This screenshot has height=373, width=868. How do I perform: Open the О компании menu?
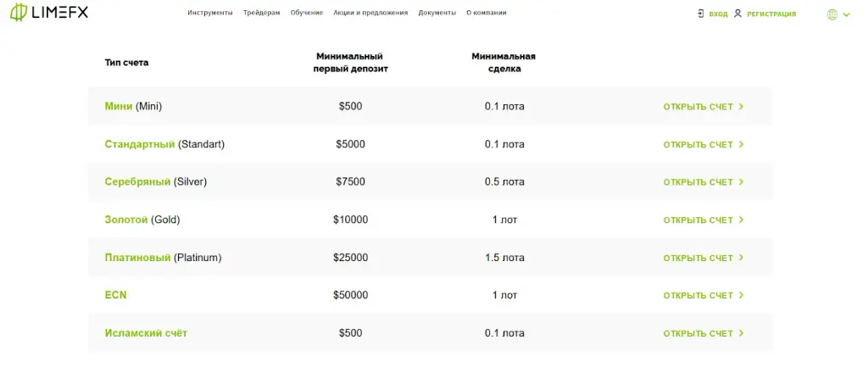[486, 13]
